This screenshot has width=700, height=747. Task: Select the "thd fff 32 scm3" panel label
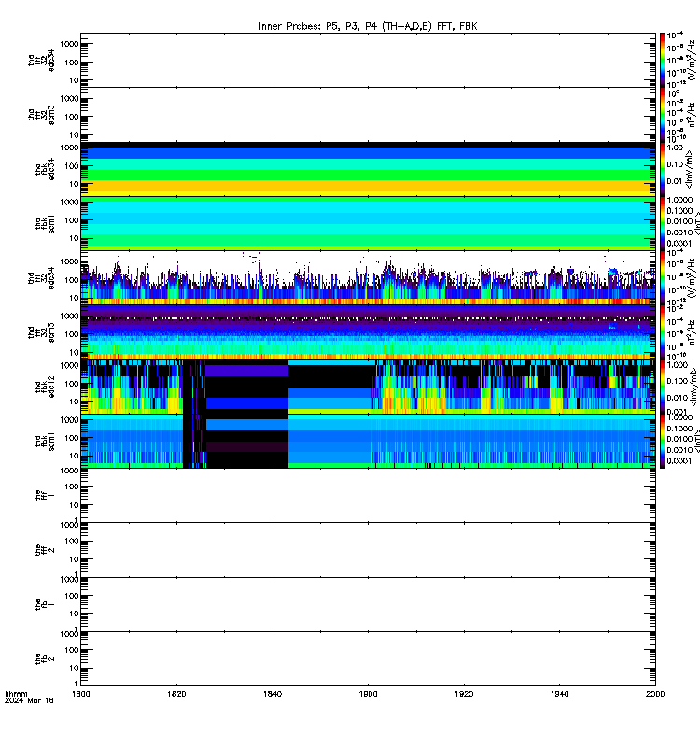click(41, 332)
